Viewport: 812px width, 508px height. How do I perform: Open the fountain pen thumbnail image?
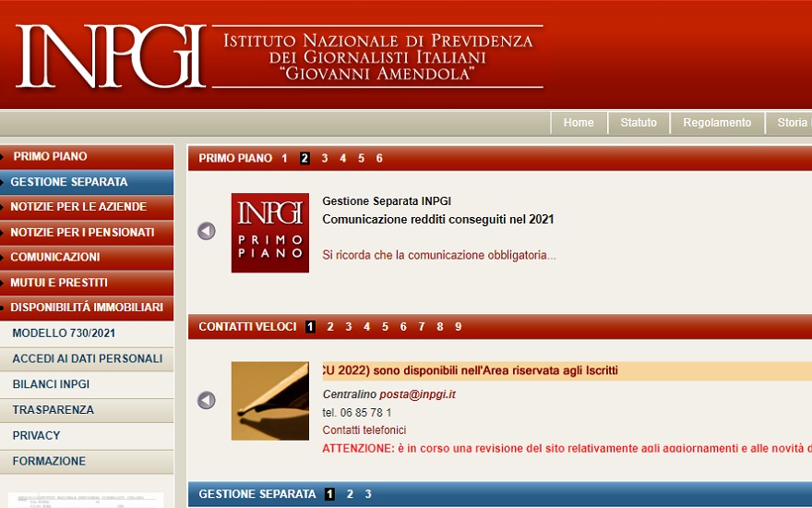(x=269, y=401)
